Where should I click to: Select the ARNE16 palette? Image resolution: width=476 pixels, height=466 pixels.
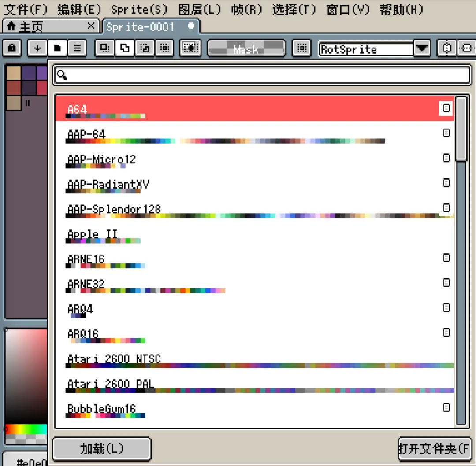[x=254, y=259]
